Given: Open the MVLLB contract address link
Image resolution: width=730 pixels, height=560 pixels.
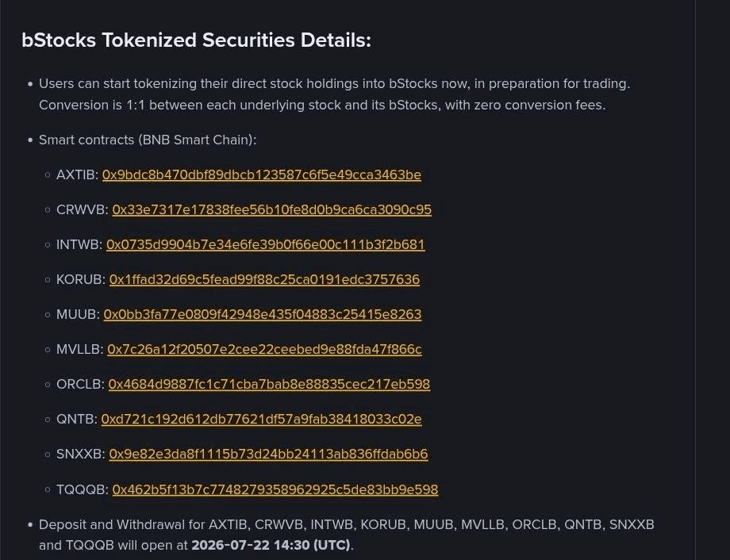Looking at the screenshot, I should point(264,349).
